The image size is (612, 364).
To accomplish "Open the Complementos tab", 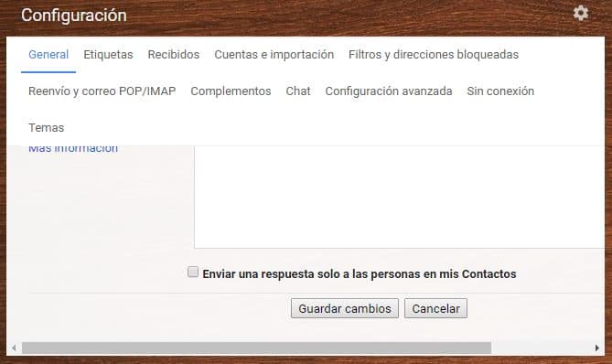I will click(x=231, y=91).
